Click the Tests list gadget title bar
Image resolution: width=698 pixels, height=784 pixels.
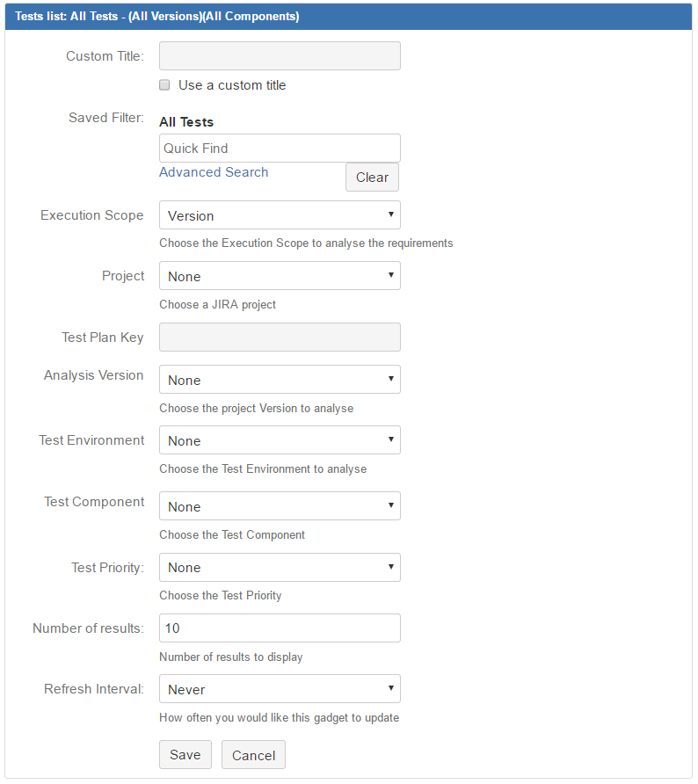click(348, 17)
